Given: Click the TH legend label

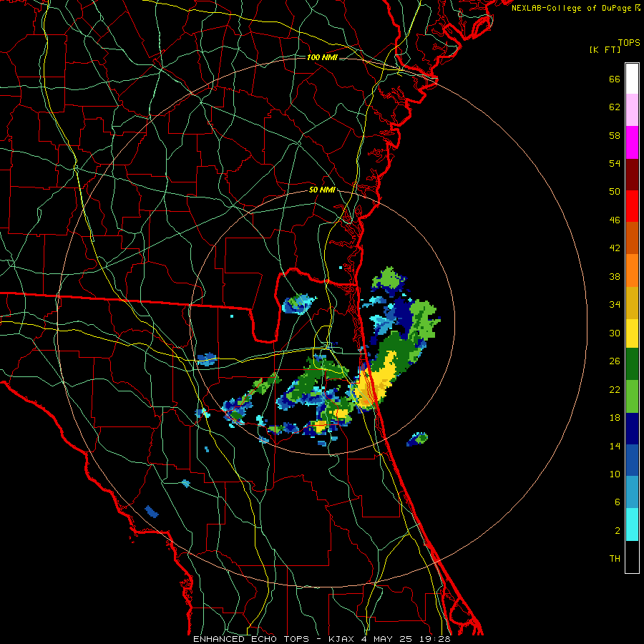Looking at the screenshot, I should pos(615,559).
